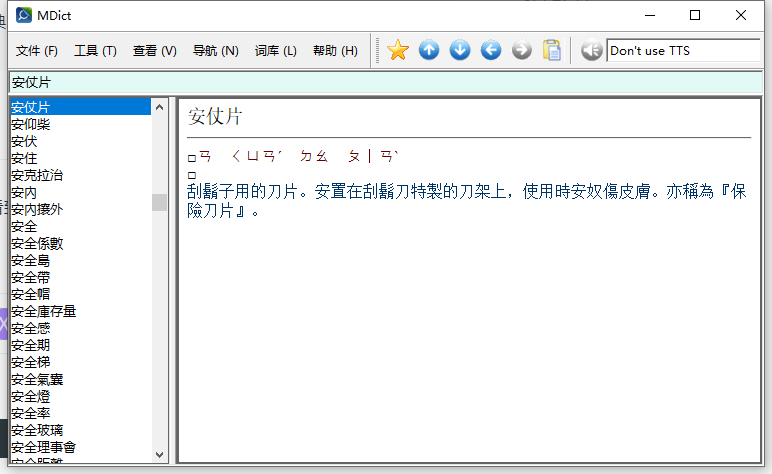772x474 pixels.
Task: Select 安全玻璃 in the word list
Action: [37, 430]
